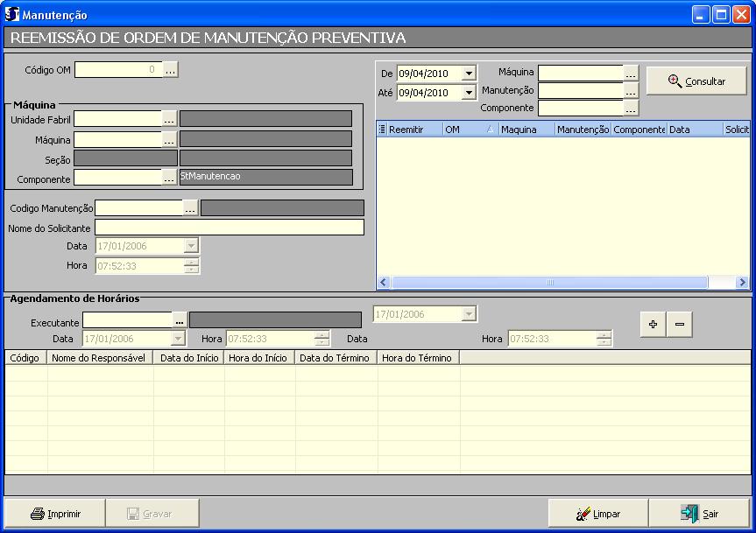The image size is (756, 533).
Task: Expand the Até date dropdown
Action: (x=469, y=92)
